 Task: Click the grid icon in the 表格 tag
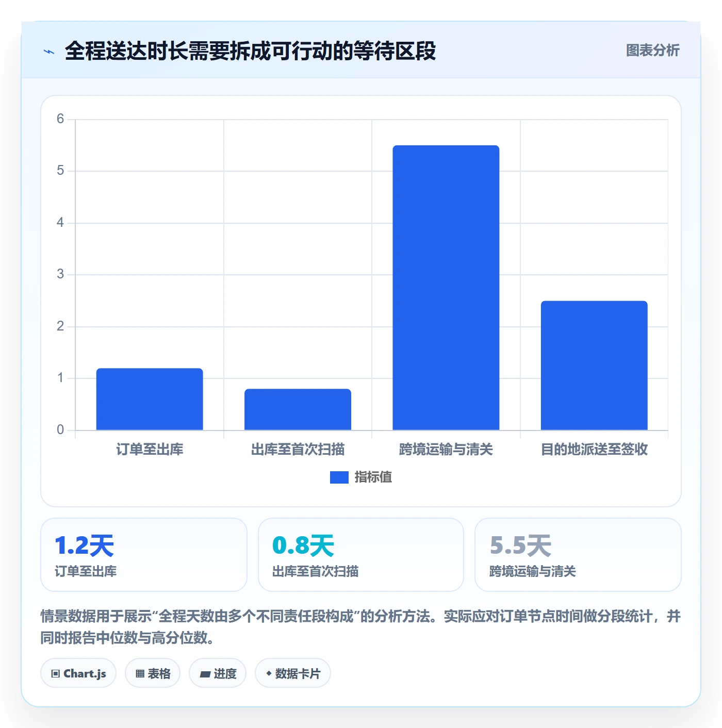pos(140,674)
